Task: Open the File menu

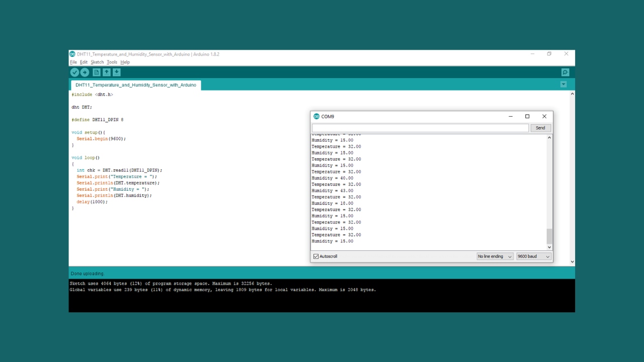Action: pos(73,62)
